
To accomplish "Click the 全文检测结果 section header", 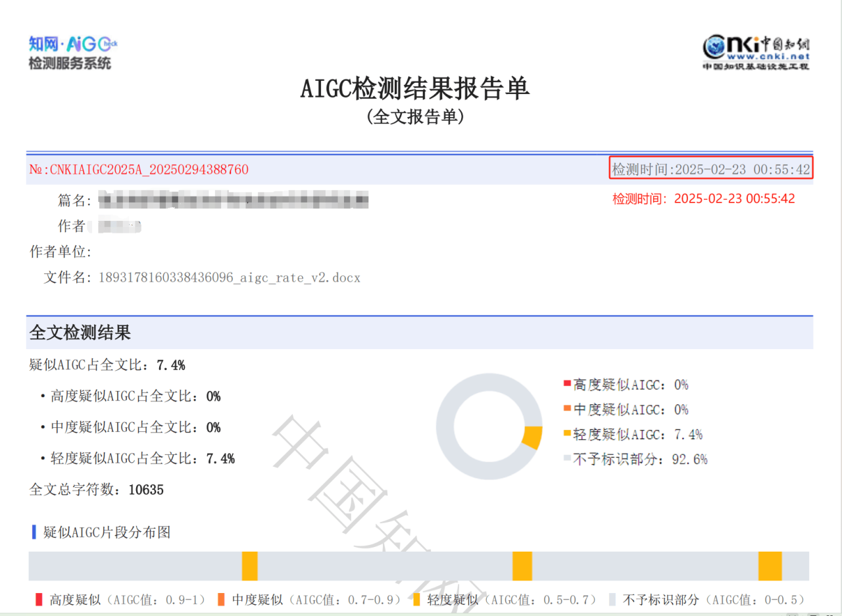I will coord(80,333).
